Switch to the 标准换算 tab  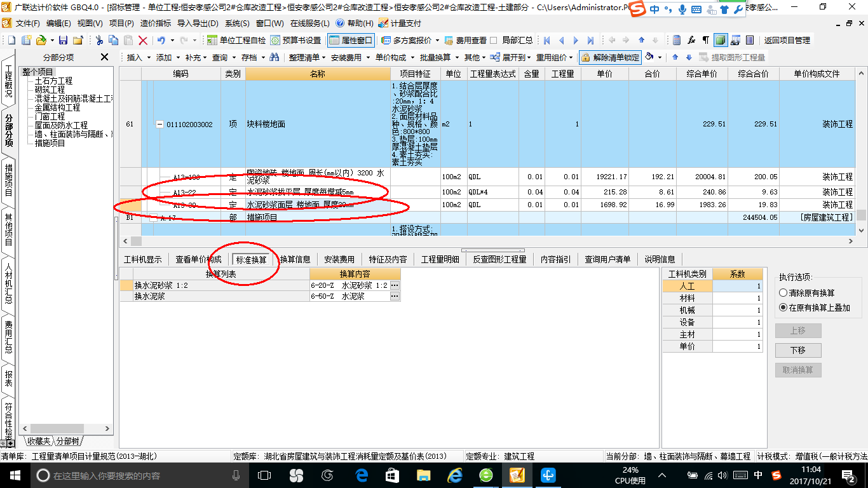[x=252, y=259]
